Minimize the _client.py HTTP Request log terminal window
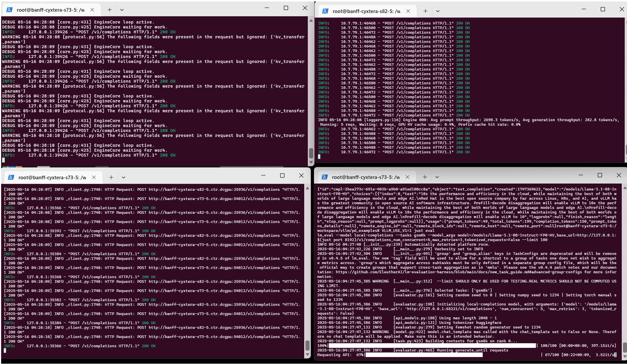This screenshot has width=627, height=364. point(263,175)
